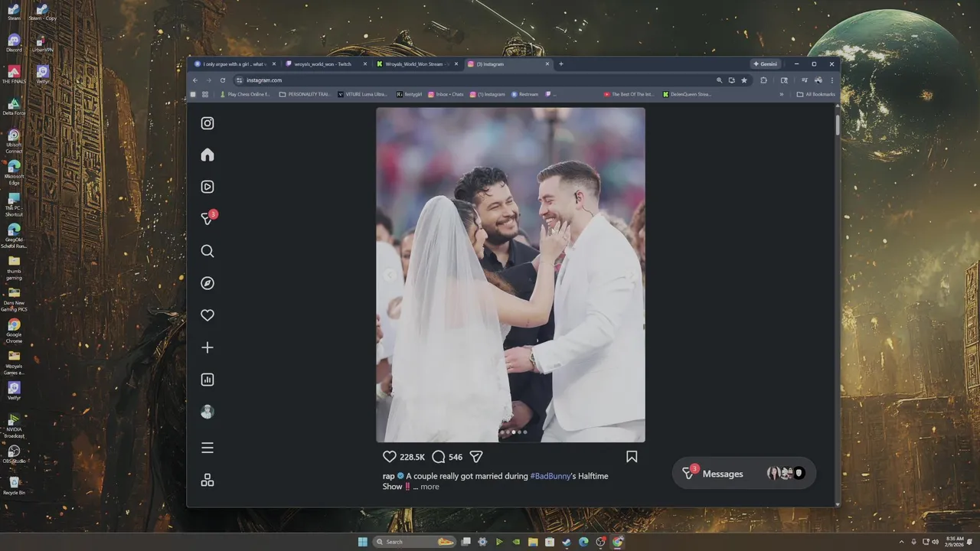
Task: Open the PERSONALITY TRAI... bookmark folder
Action: tap(305, 94)
